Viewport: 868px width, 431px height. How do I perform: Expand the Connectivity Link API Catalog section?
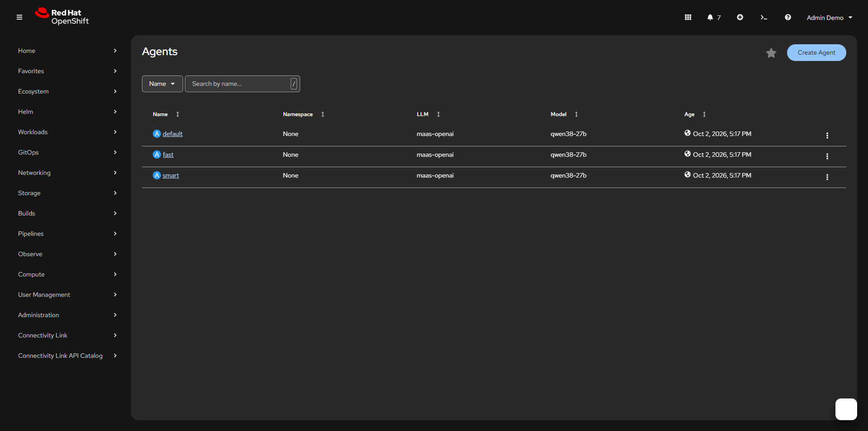(67, 356)
